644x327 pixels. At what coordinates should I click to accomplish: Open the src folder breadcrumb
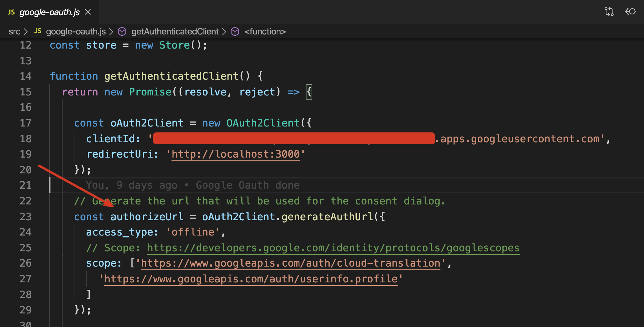(14, 31)
